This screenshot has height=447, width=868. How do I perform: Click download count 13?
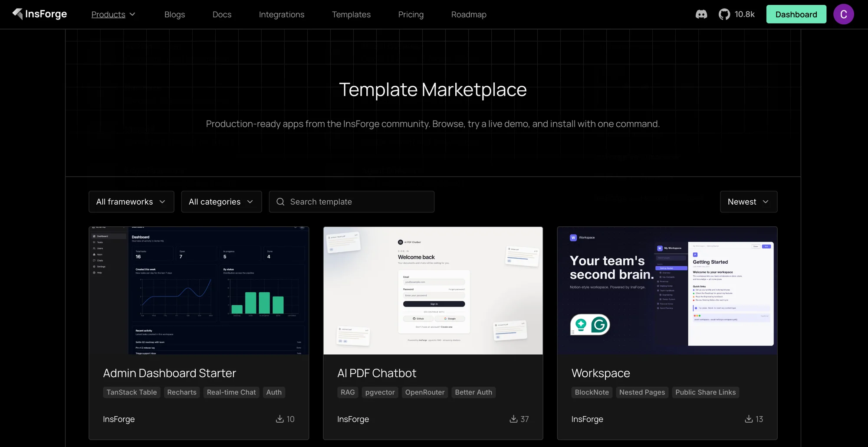point(759,419)
